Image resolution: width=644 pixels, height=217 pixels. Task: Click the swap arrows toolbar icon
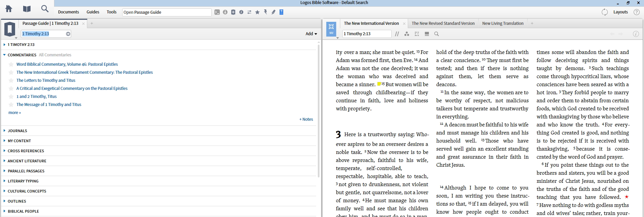[x=249, y=12]
